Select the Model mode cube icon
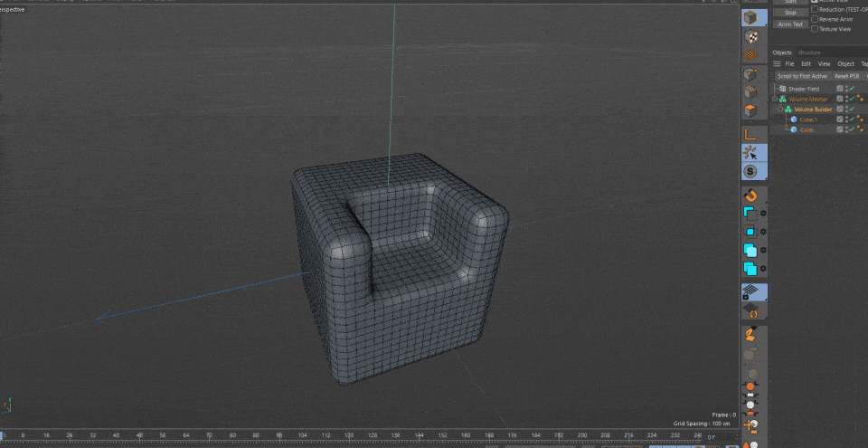868x448 pixels. [750, 18]
